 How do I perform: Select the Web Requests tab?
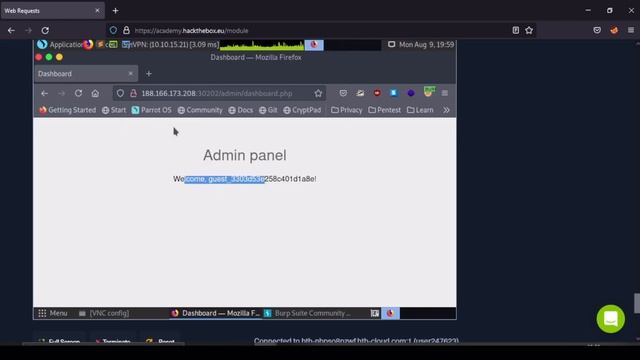pos(52,11)
